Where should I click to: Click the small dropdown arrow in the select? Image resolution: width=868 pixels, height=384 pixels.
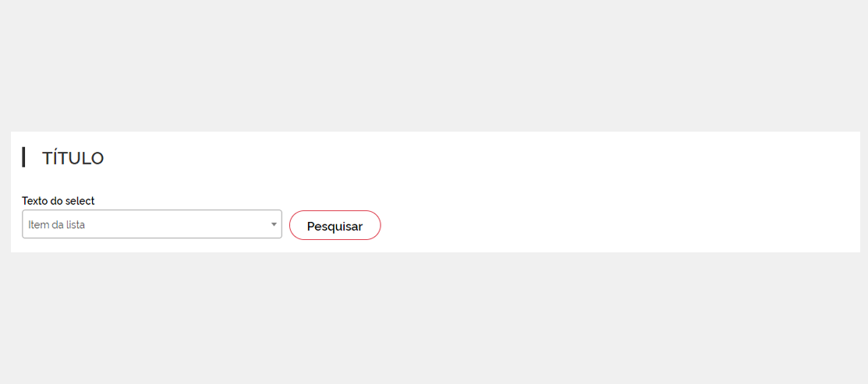point(274,224)
